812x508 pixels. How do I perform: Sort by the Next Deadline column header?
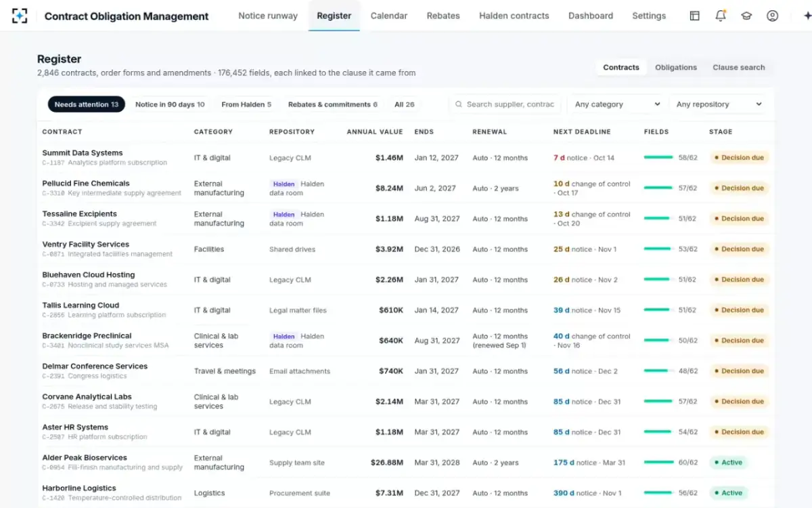click(x=582, y=132)
